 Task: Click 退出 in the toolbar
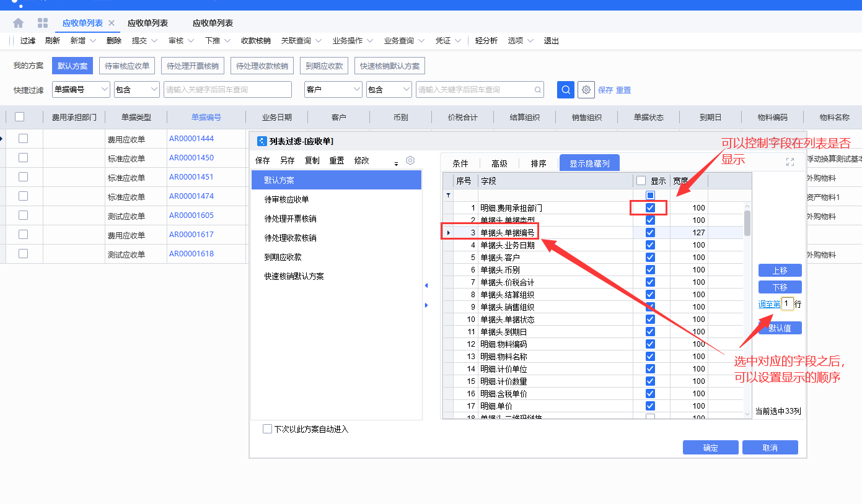(x=552, y=41)
